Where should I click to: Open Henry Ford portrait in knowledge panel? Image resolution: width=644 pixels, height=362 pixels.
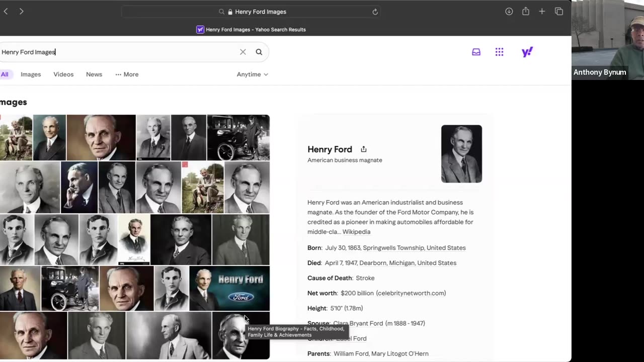(x=461, y=154)
